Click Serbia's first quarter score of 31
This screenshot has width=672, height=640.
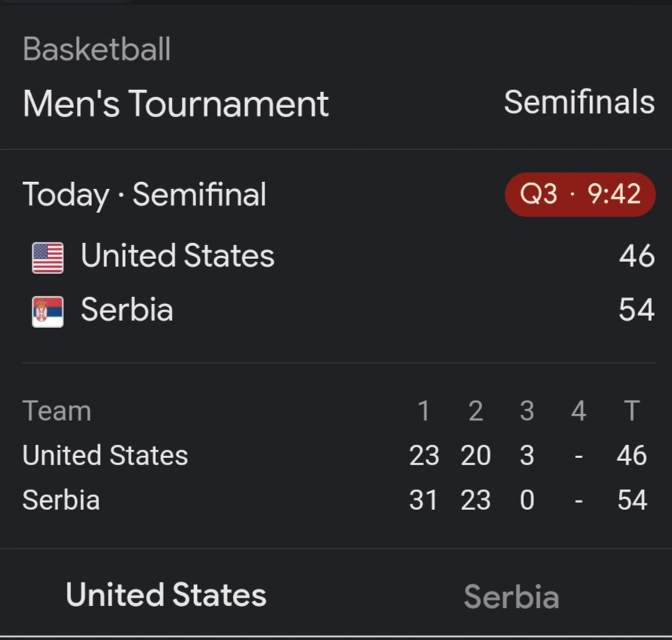click(423, 500)
